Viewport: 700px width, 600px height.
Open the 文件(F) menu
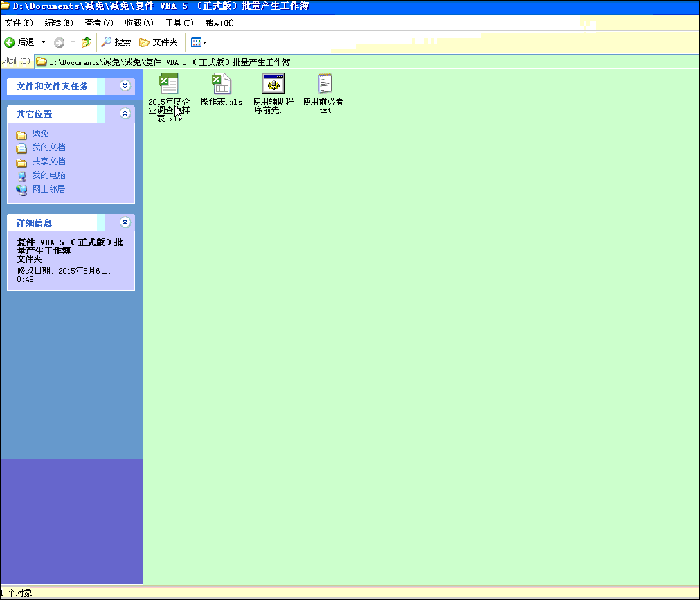[19, 23]
